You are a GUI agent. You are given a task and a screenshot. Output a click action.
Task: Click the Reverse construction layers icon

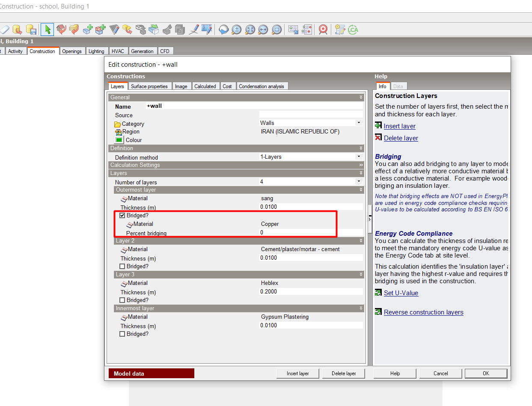(378, 312)
